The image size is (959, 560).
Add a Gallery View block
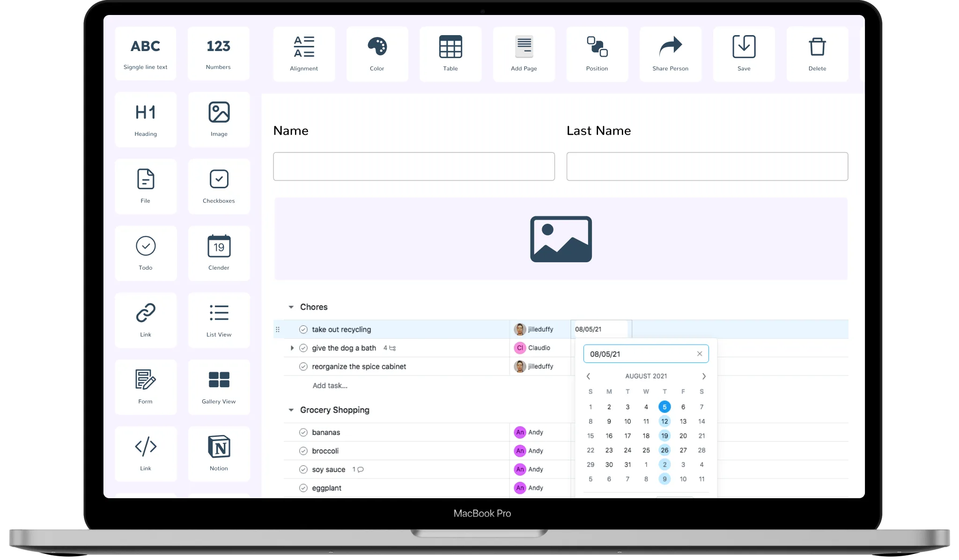219,380
